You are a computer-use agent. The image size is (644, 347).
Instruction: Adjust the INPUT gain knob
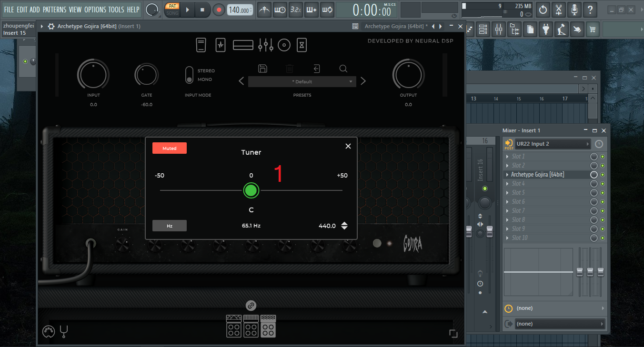[93, 75]
